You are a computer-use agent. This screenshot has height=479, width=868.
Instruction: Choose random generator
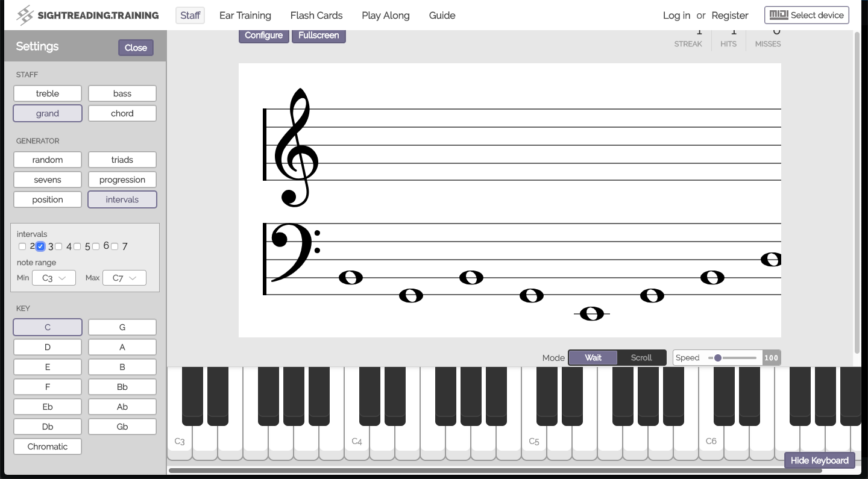48,160
